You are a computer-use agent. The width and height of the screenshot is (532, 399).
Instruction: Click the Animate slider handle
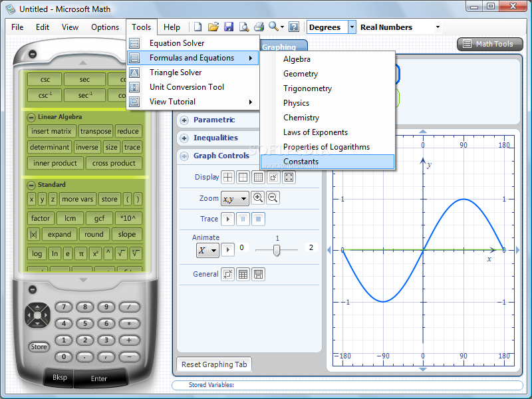tap(277, 251)
